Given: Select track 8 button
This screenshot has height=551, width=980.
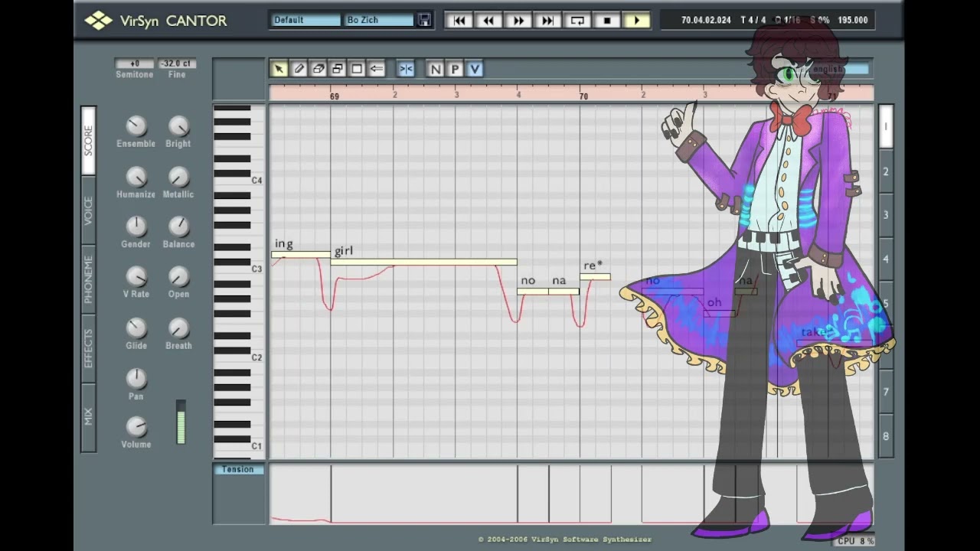Looking at the screenshot, I should (x=886, y=436).
